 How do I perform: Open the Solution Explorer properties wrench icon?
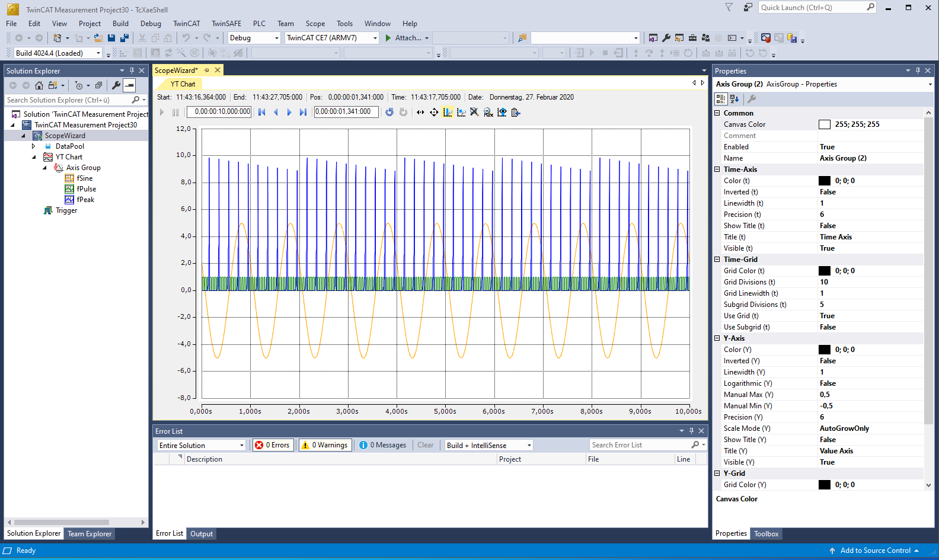(116, 85)
